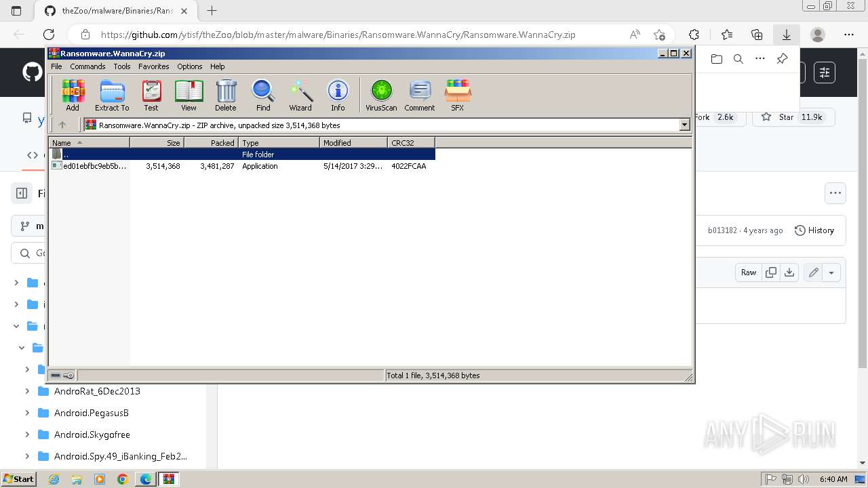Screen dimensions: 868x488
Task: Select the ed01ebfbc9eb5b... application file
Action: click(x=242, y=166)
